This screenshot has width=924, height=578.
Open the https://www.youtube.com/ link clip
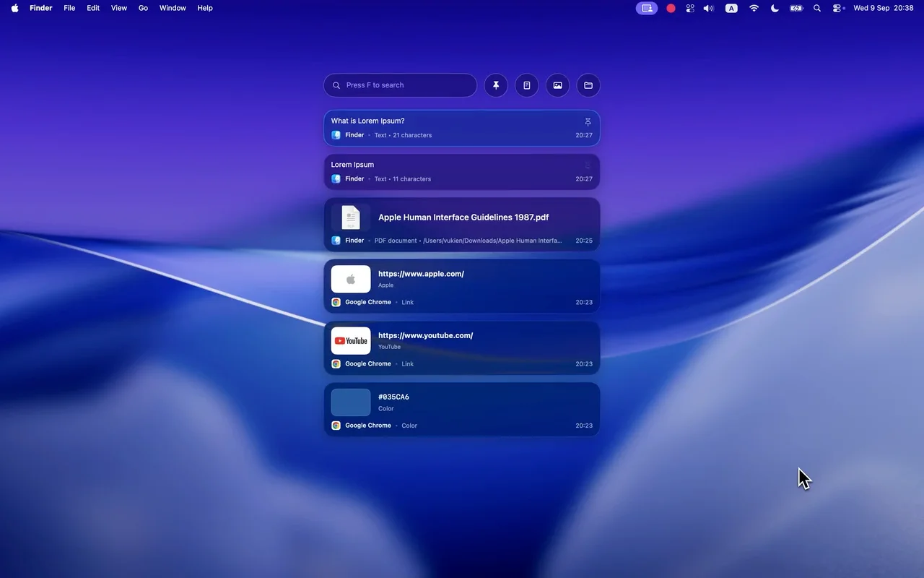tap(462, 348)
